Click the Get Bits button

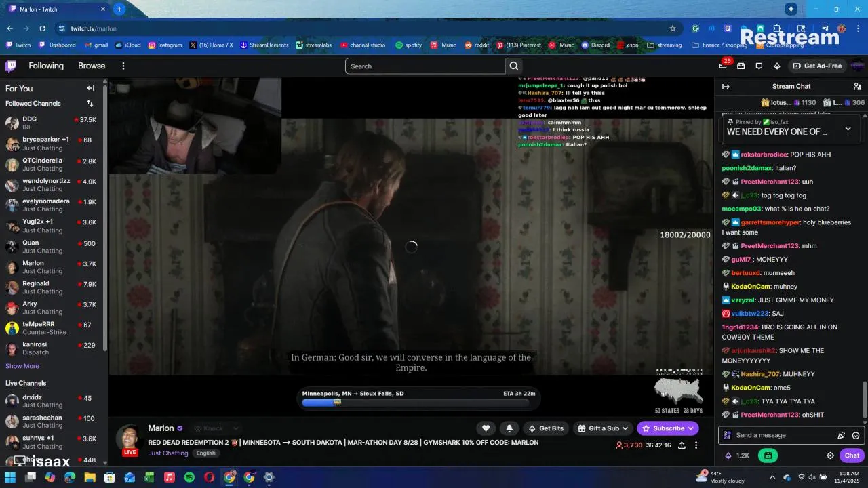pyautogui.click(x=546, y=428)
